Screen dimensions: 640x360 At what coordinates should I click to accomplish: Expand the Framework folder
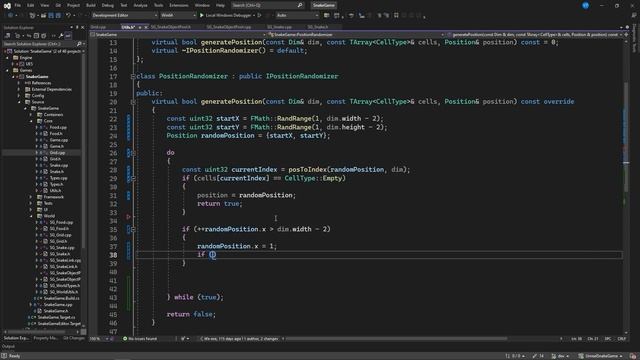click(31, 197)
